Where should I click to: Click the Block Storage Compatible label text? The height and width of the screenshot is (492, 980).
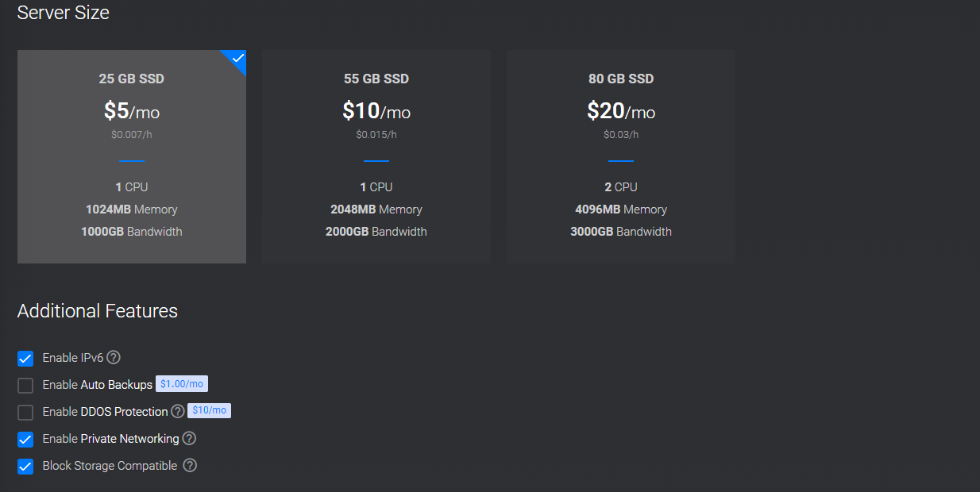coord(110,466)
